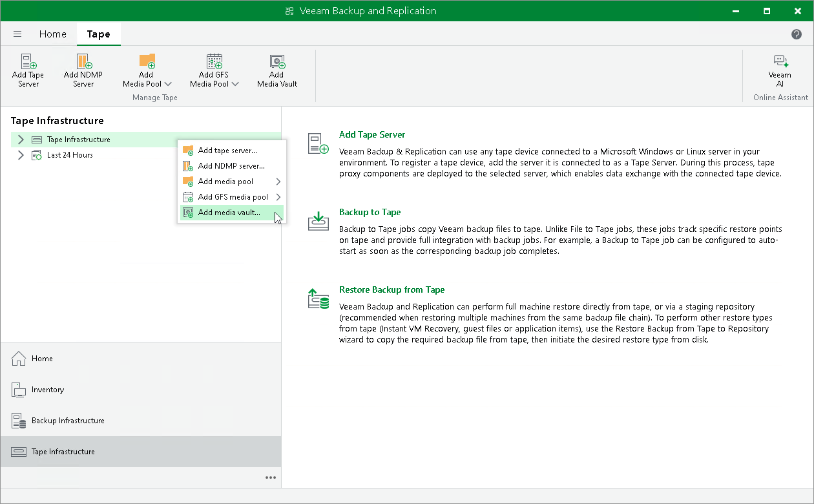Close the Veeam Backup and Replication window

pos(797,11)
